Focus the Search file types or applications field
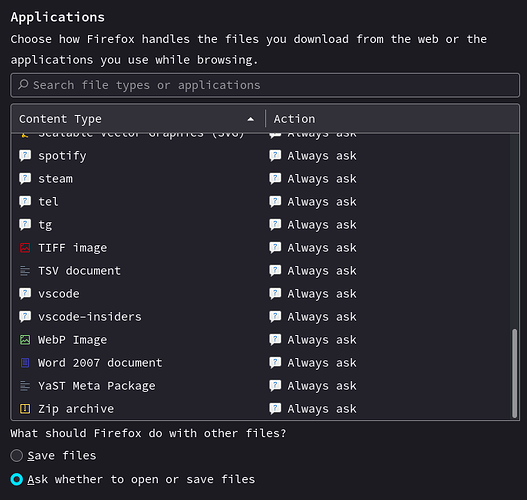Image resolution: width=527 pixels, height=500 pixels. tap(265, 85)
